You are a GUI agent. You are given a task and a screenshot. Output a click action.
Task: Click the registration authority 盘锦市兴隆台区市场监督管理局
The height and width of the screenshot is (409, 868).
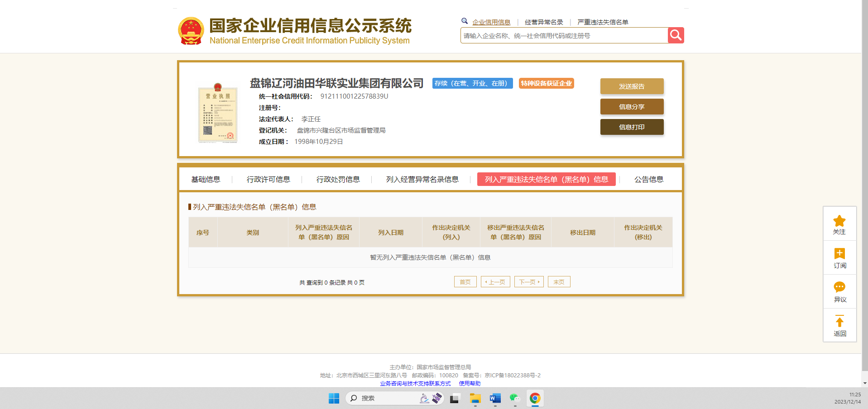[341, 130]
